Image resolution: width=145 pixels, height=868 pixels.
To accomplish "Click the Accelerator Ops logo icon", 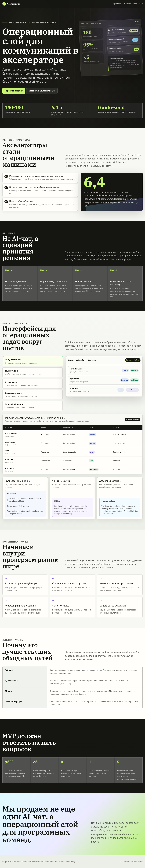I will [4, 4].
